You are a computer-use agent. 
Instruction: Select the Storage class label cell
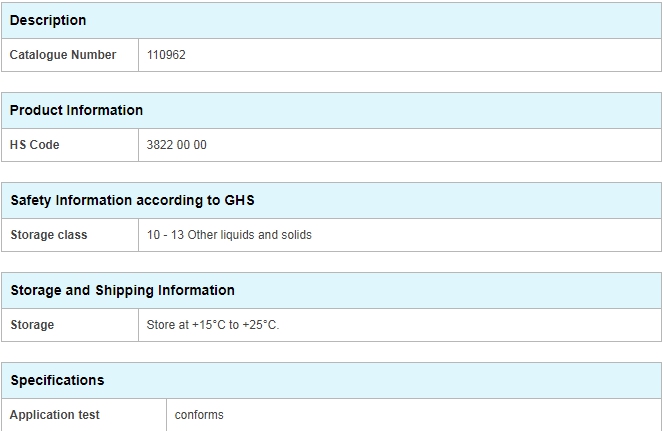[x=70, y=235]
